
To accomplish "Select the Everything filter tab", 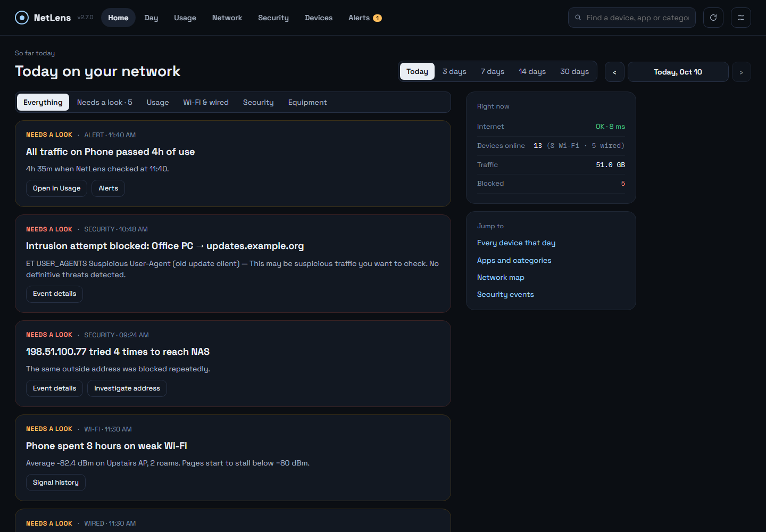I will coord(43,102).
